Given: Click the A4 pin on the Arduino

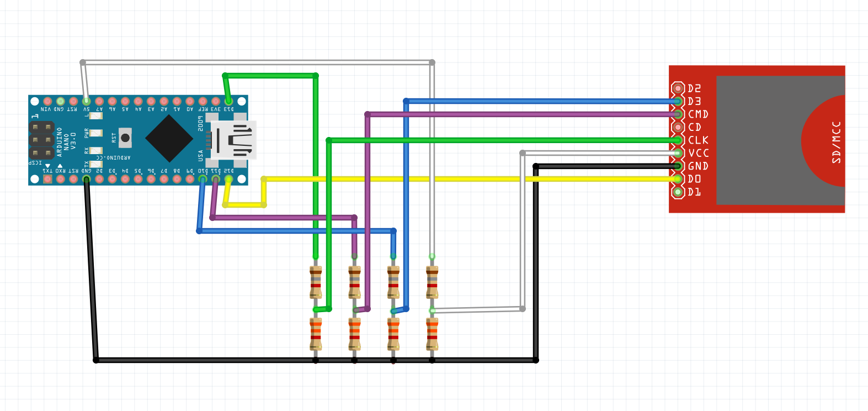Looking at the screenshot, I should coord(138,101).
